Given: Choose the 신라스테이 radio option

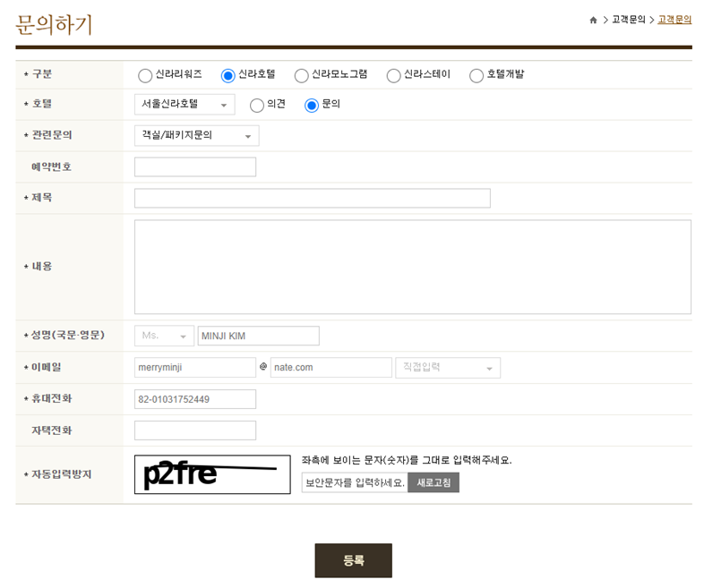Looking at the screenshot, I should click(394, 76).
